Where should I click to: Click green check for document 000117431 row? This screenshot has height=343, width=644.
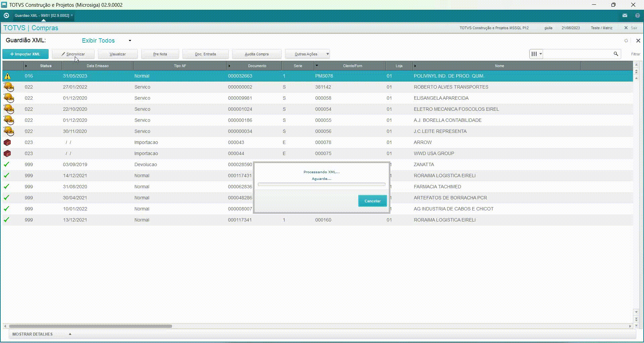[6, 176]
